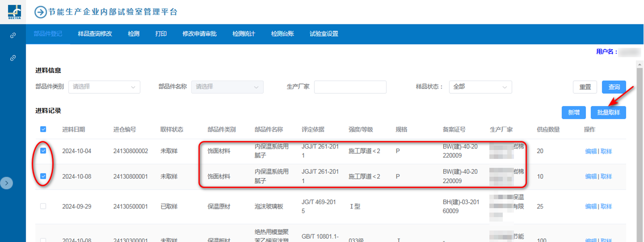Toggle the select-all checkbox in table header

(44, 129)
